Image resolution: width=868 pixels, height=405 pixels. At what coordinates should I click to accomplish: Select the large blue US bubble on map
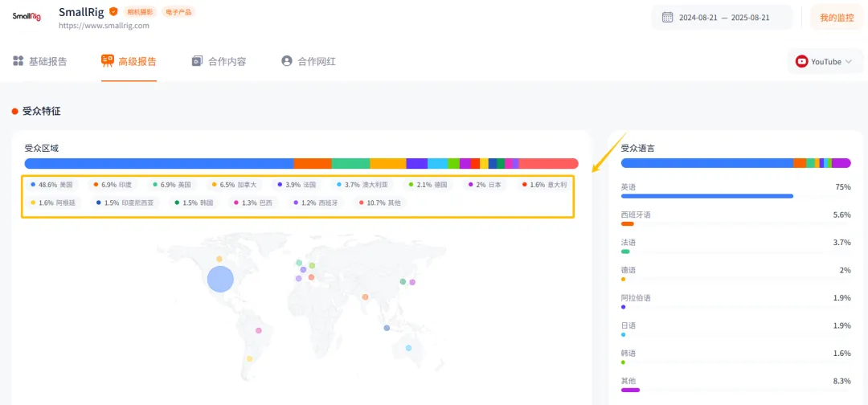click(220, 279)
